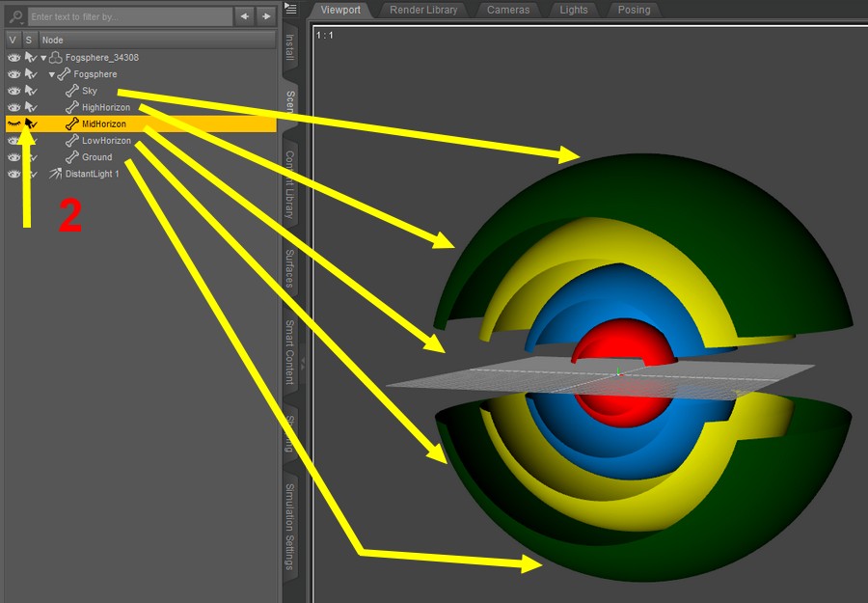
Task: Hide the Sky node with eye icon
Action: pyautogui.click(x=14, y=91)
